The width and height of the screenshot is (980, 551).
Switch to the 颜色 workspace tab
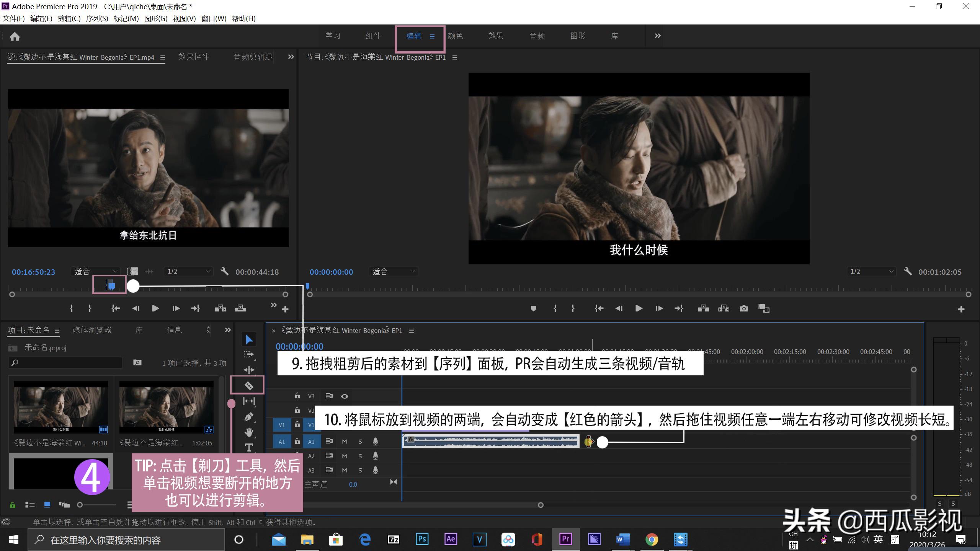click(x=456, y=36)
